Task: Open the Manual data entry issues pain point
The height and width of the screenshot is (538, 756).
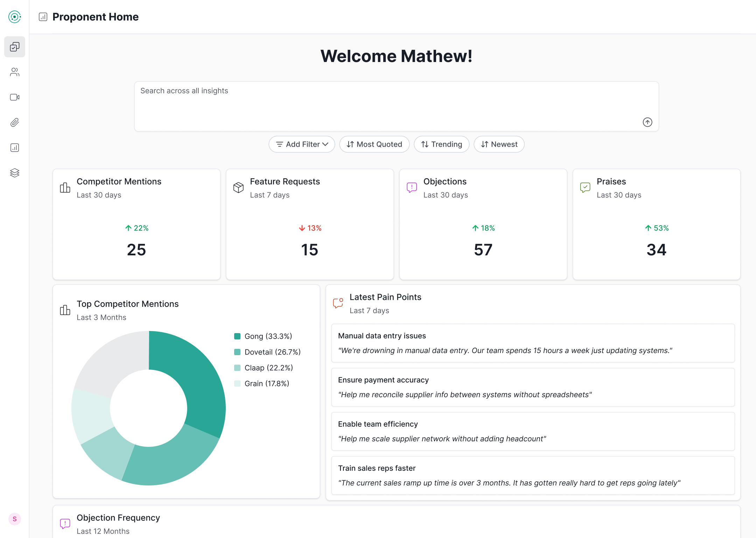Action: 533,343
